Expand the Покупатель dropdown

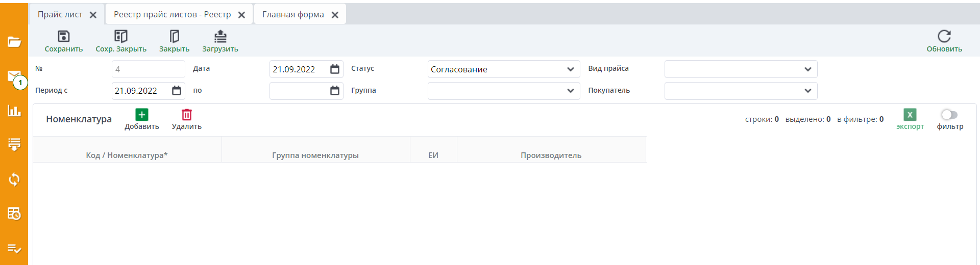pyautogui.click(x=807, y=91)
